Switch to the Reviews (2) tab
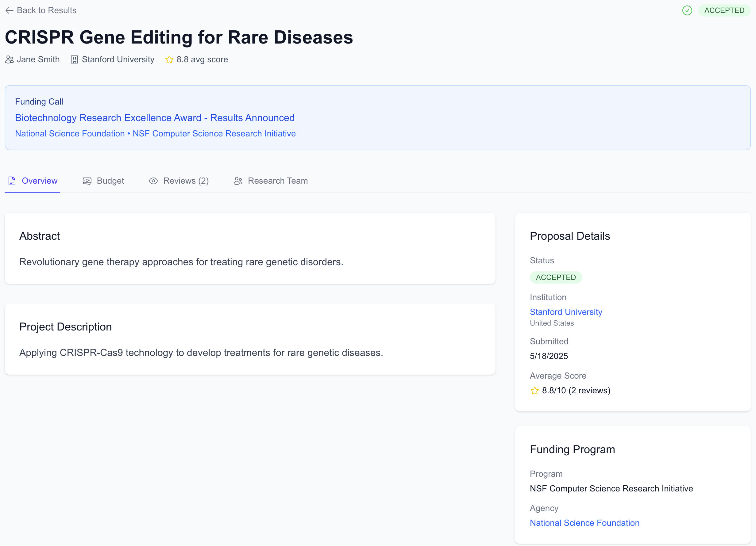 186,181
